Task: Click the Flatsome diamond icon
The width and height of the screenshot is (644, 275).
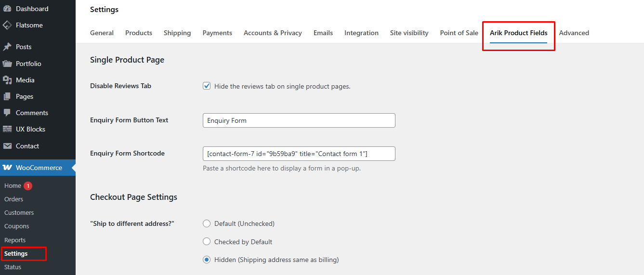Action: [x=7, y=25]
